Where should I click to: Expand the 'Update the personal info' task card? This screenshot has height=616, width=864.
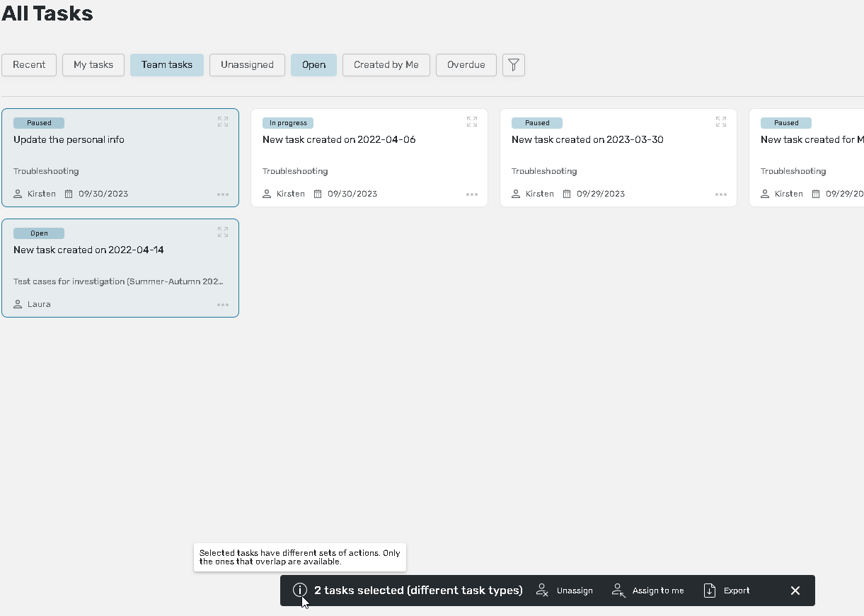click(223, 122)
